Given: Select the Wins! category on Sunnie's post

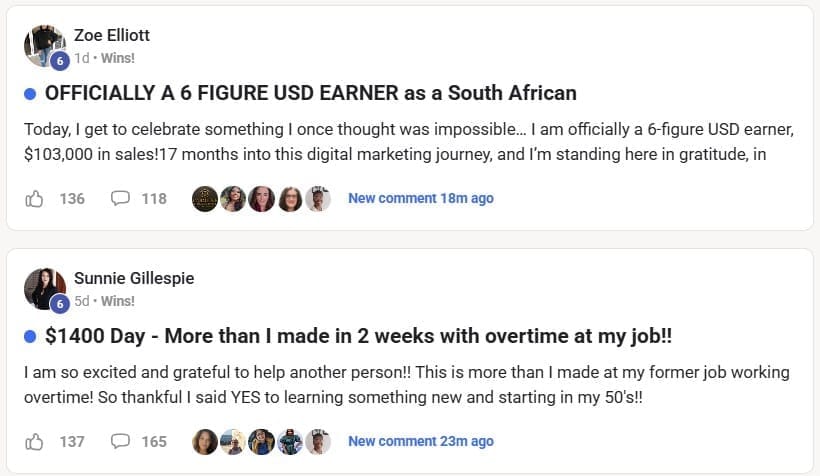Looking at the screenshot, I should pos(118,301).
